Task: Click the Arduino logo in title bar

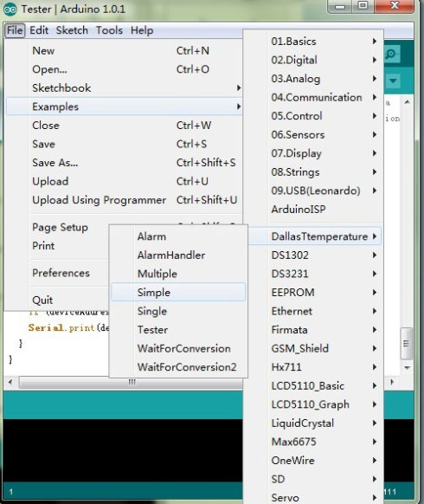Action: tap(10, 10)
